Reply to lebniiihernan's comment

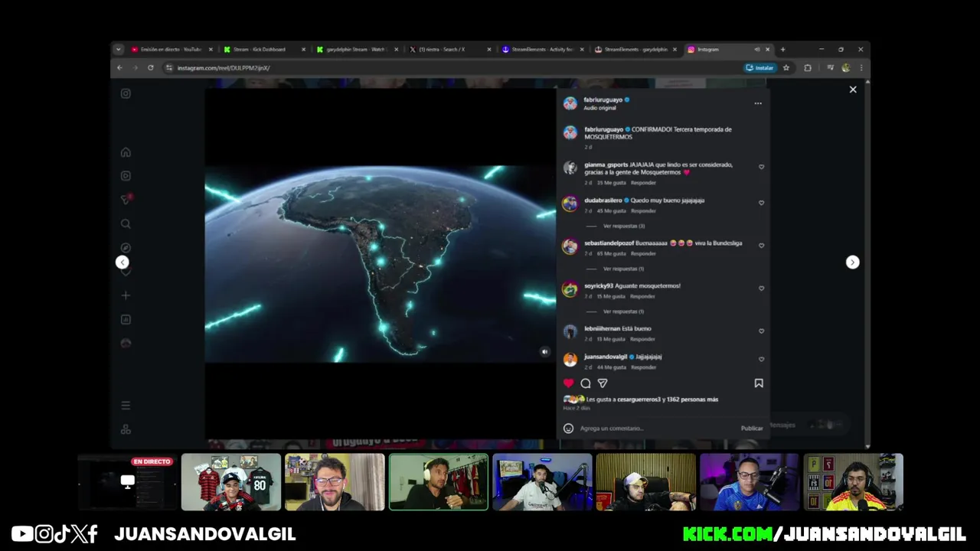pyautogui.click(x=643, y=339)
